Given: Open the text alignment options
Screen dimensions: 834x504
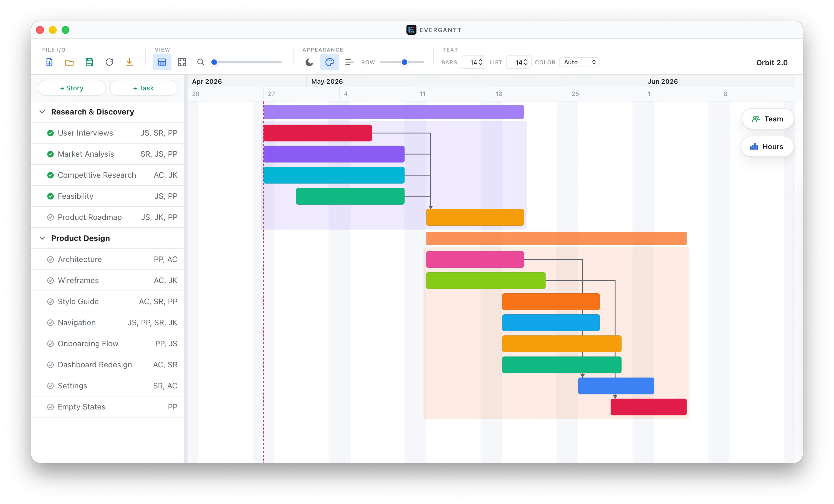Looking at the screenshot, I should point(349,62).
